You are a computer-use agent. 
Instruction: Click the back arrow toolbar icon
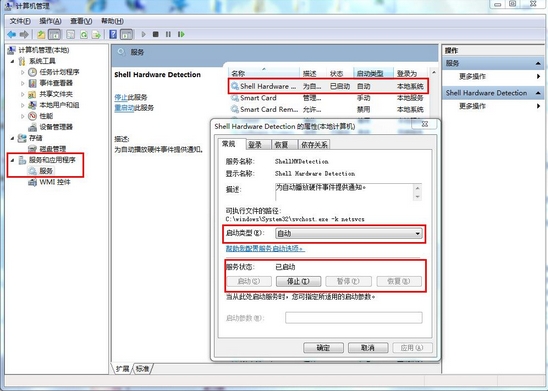(11, 34)
